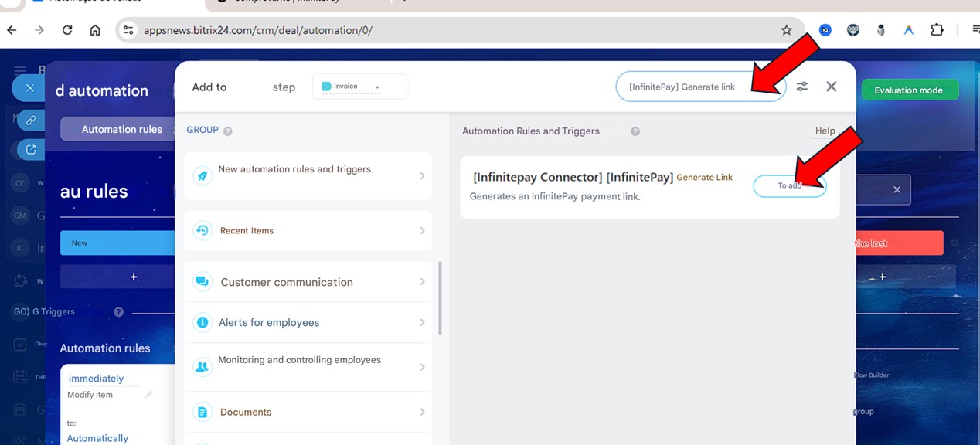980x445 pixels.
Task: Click the Evaluation mode button
Action: click(908, 90)
